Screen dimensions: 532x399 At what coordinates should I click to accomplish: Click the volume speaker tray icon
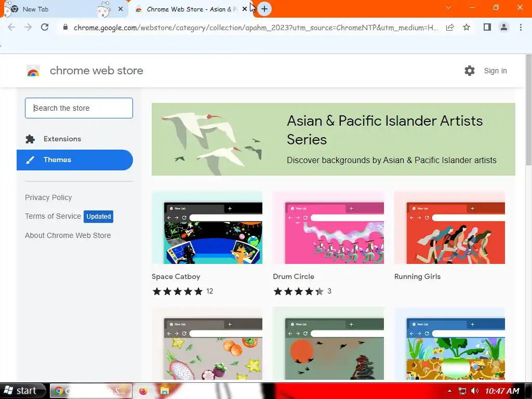click(x=475, y=391)
